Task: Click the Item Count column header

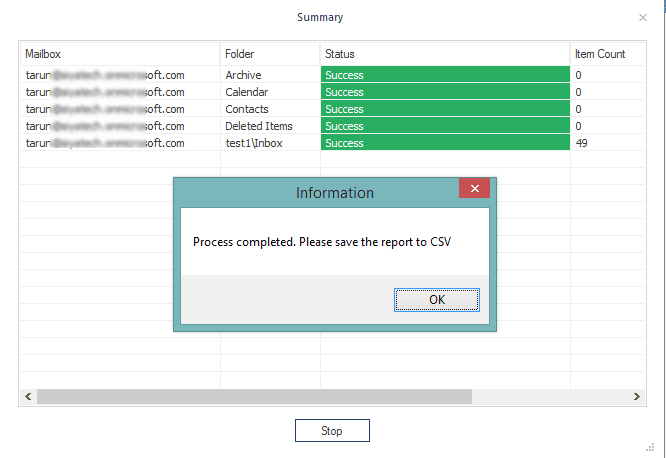Action: pyautogui.click(x=608, y=54)
